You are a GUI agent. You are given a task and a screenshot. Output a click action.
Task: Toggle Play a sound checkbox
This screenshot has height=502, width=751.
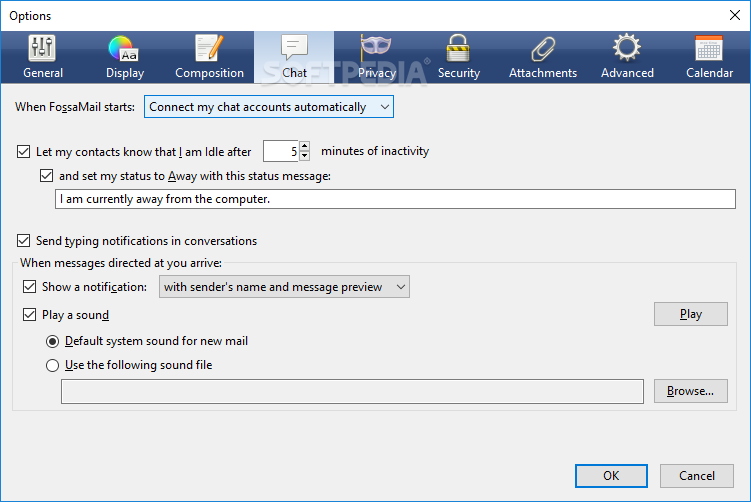(x=29, y=315)
